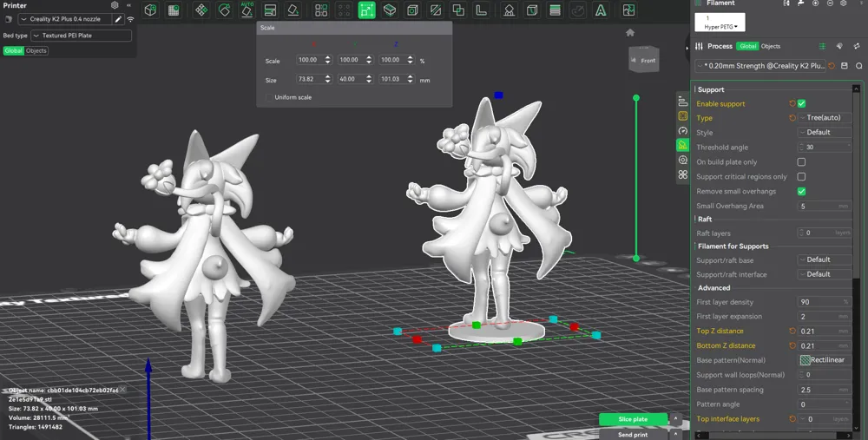Click the Split to objects icon
This screenshot has height=440, width=868.
(x=321, y=10)
